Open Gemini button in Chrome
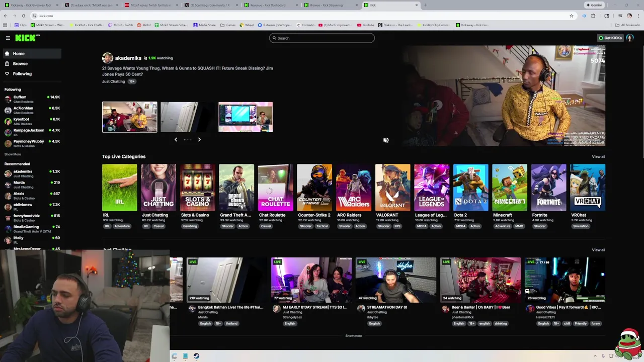This screenshot has height=362, width=644. click(594, 5)
